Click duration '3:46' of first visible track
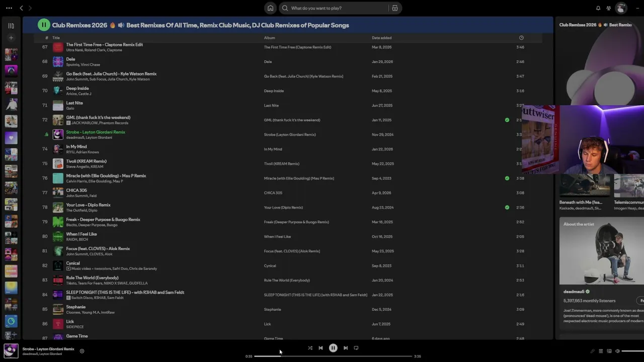Screen dimensions: 644x362 point(520,47)
